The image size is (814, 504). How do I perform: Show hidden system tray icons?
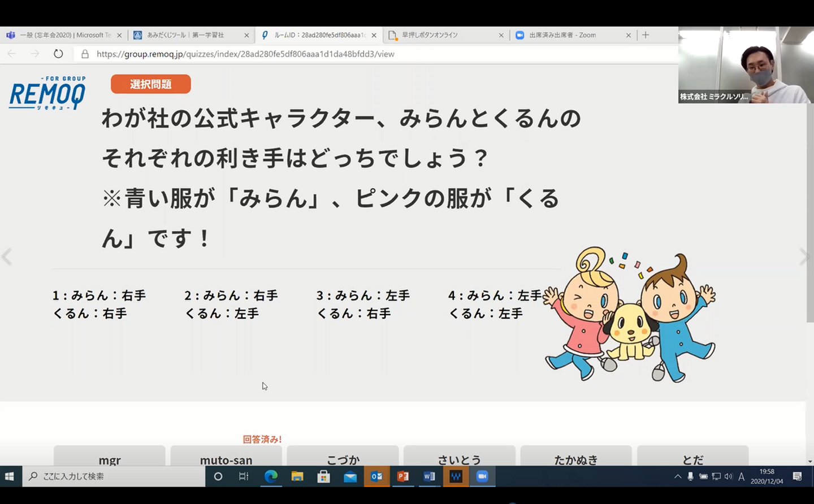(677, 476)
